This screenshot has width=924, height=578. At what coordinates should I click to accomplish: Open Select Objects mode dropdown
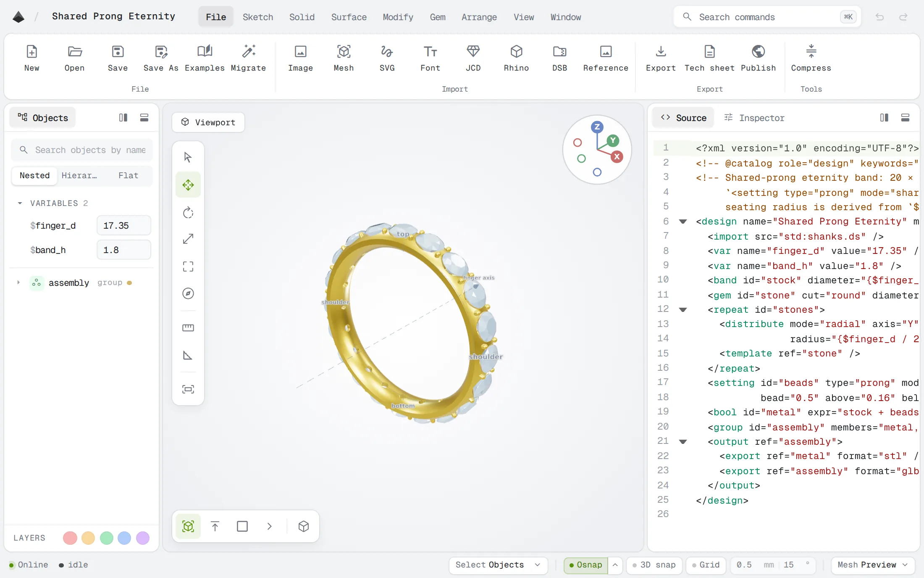498,565
